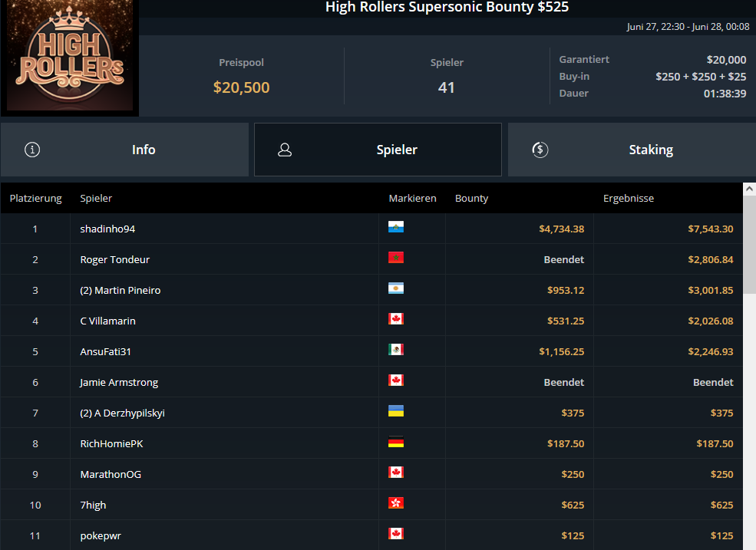Click the info circle icon
The width and height of the screenshot is (756, 550).
(x=32, y=150)
